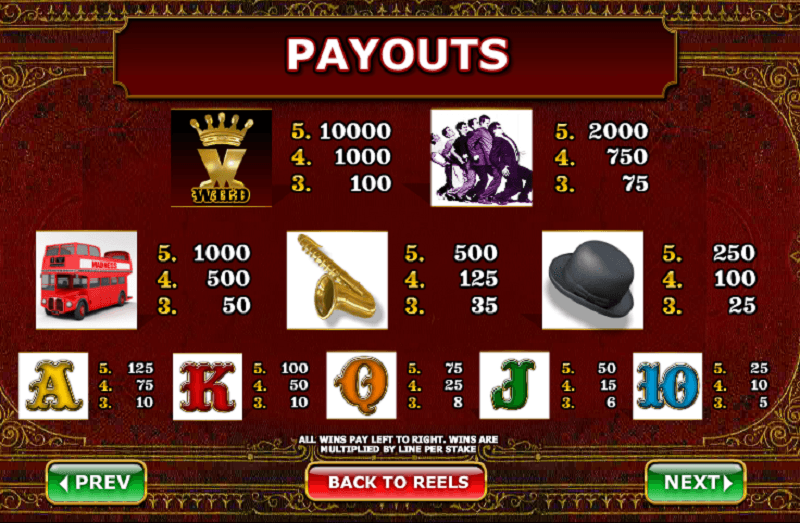The image size is (800, 523).
Task: Select the dancing band members symbol
Action: tap(482, 158)
